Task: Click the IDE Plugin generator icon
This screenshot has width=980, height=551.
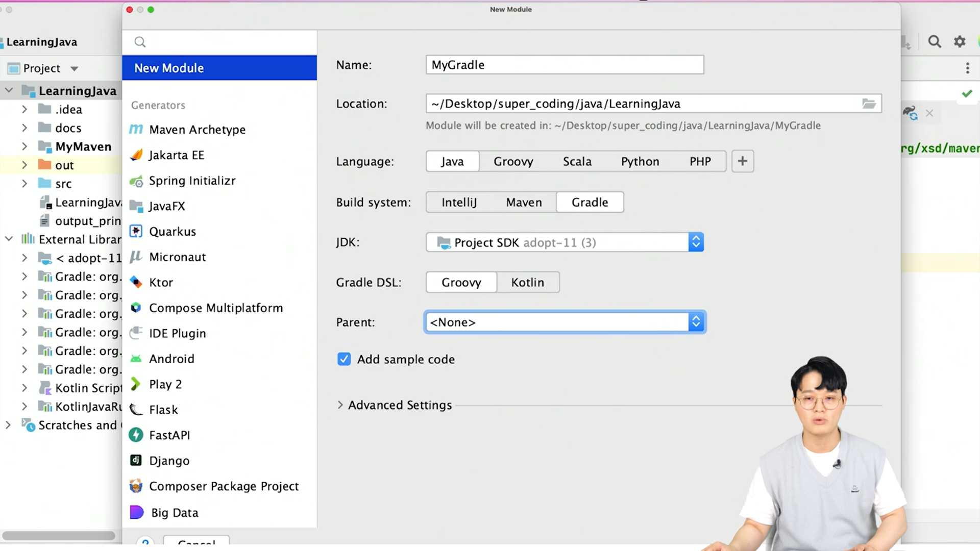Action: (136, 333)
